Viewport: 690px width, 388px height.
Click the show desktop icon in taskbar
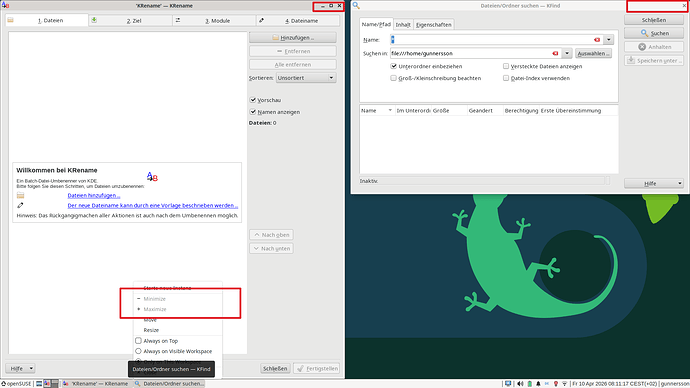(39, 384)
